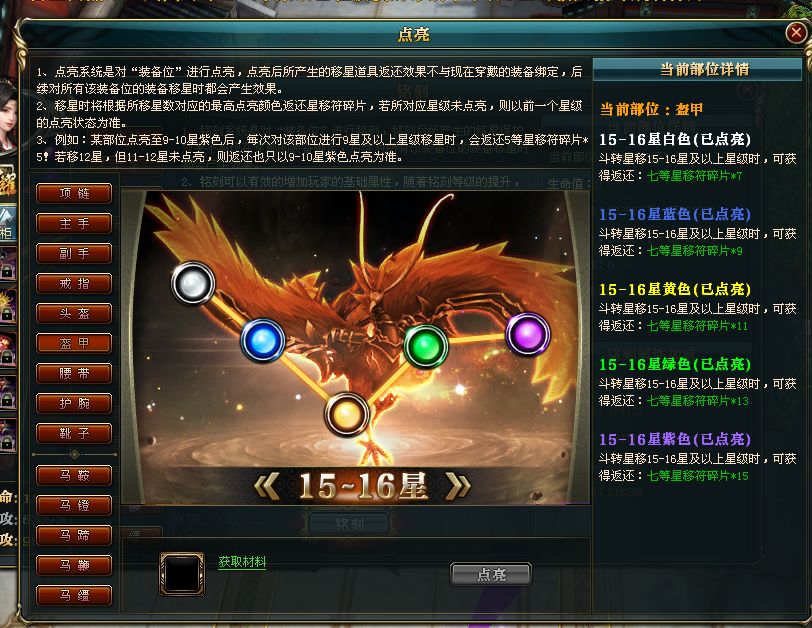Select the green orb node
The height and width of the screenshot is (628, 812).
pyautogui.click(x=425, y=346)
